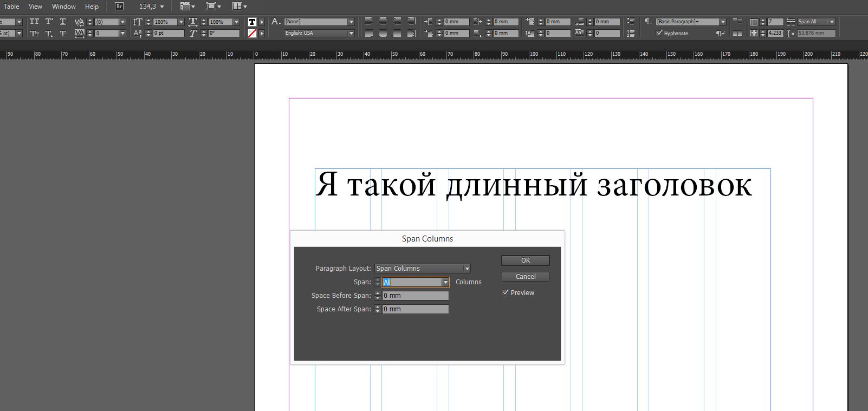This screenshot has width=868, height=411.
Task: Open the zoom level 134,3 dropdown
Action: (x=161, y=6)
